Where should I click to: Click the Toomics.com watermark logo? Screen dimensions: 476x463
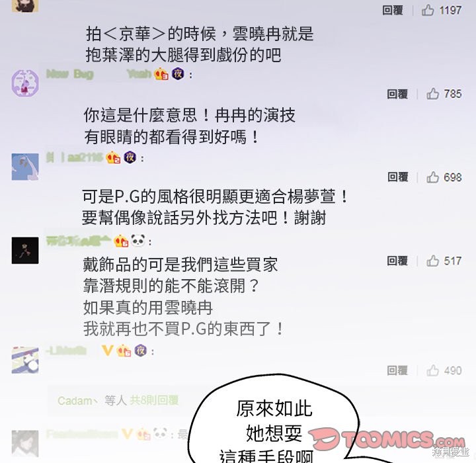coord(387,439)
